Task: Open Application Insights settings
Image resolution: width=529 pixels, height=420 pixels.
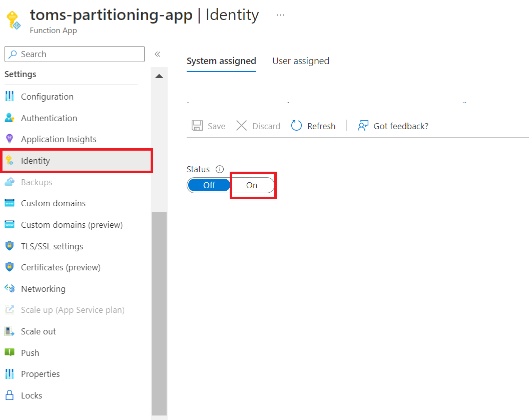Action: pos(59,139)
